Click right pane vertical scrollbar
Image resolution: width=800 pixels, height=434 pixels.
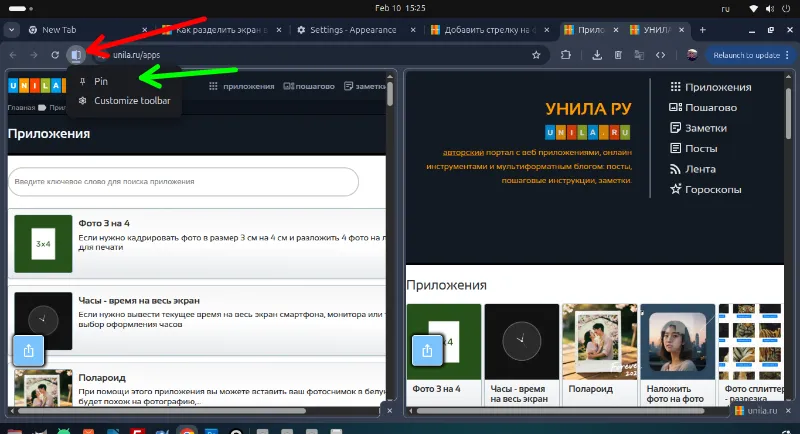pos(788,112)
